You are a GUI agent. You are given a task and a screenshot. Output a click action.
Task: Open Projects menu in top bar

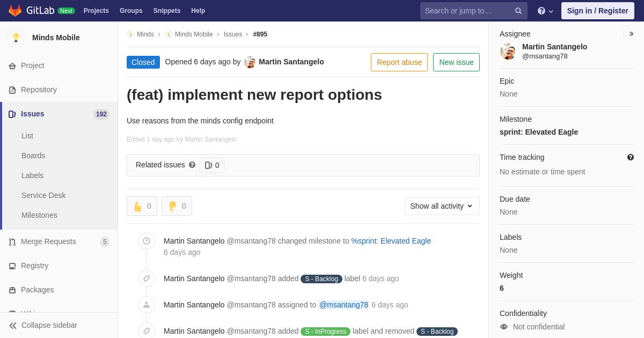pos(96,11)
